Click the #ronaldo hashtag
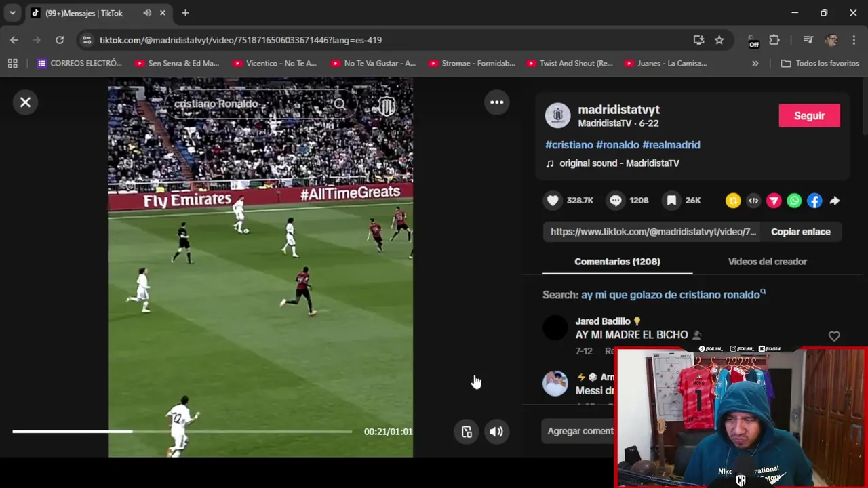 [x=618, y=145]
